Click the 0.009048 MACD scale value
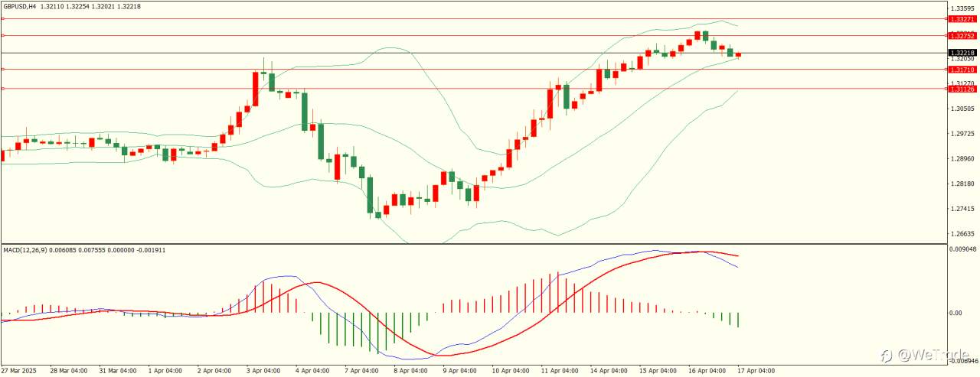Screen dimensions: 980x377 point(964,249)
